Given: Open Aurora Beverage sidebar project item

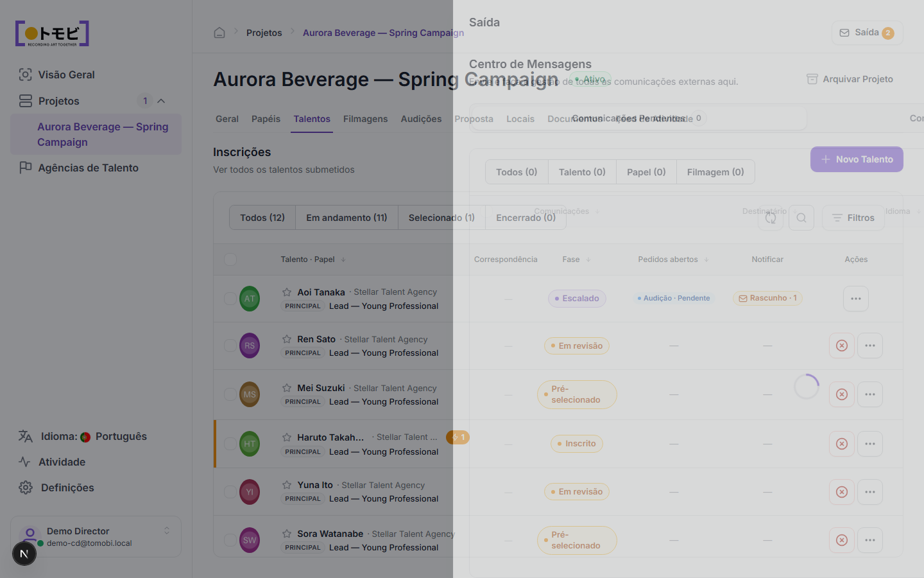Looking at the screenshot, I should pyautogui.click(x=96, y=134).
